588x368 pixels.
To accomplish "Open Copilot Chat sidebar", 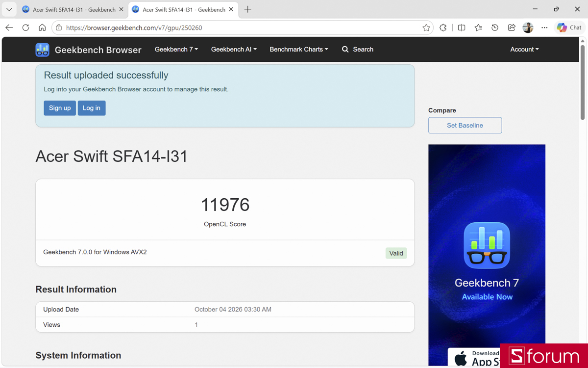I will pos(569,28).
